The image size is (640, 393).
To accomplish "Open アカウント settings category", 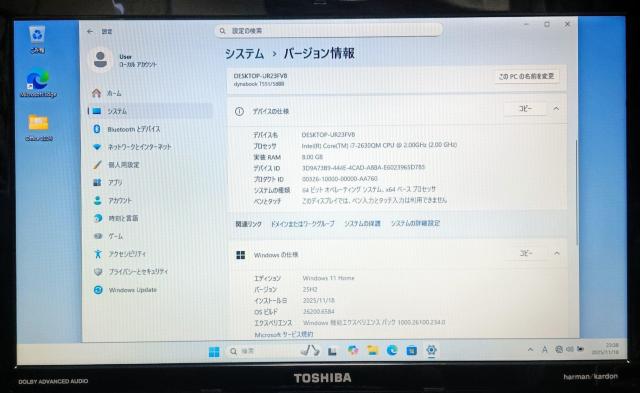I will click(x=149, y=200).
